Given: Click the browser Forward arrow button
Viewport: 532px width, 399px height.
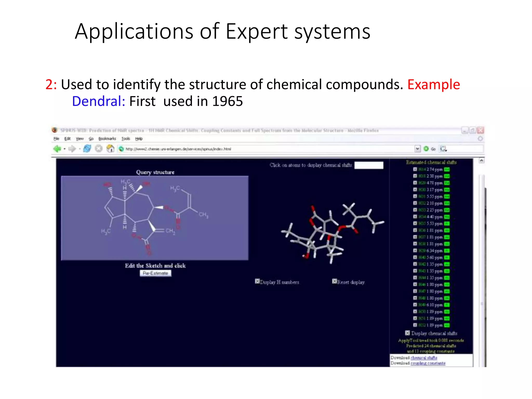Looking at the screenshot, I should [x=72, y=149].
